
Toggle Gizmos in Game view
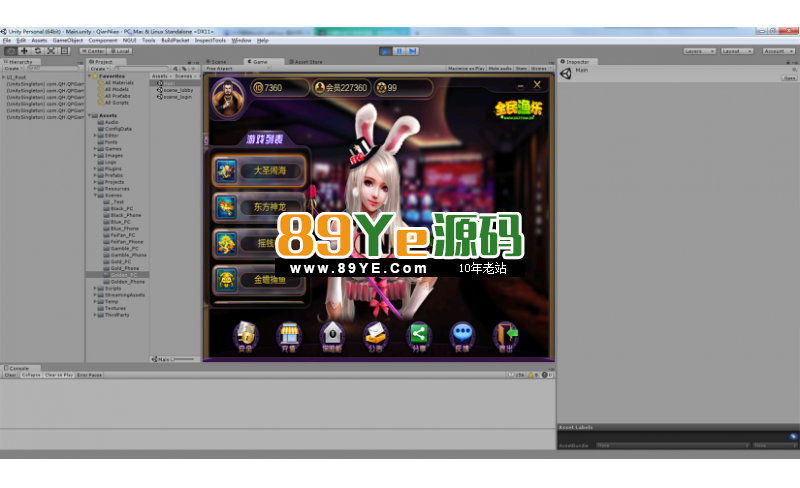(541, 68)
